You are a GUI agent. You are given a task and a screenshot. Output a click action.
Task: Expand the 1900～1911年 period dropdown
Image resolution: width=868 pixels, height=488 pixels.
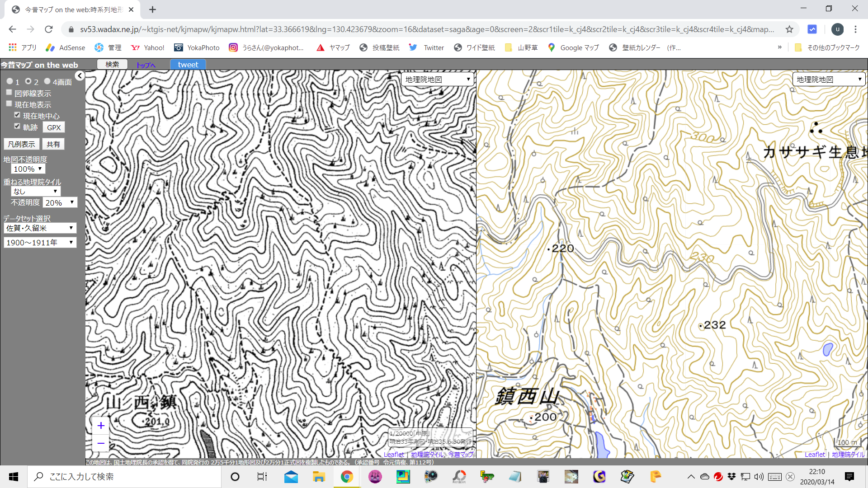click(40, 243)
